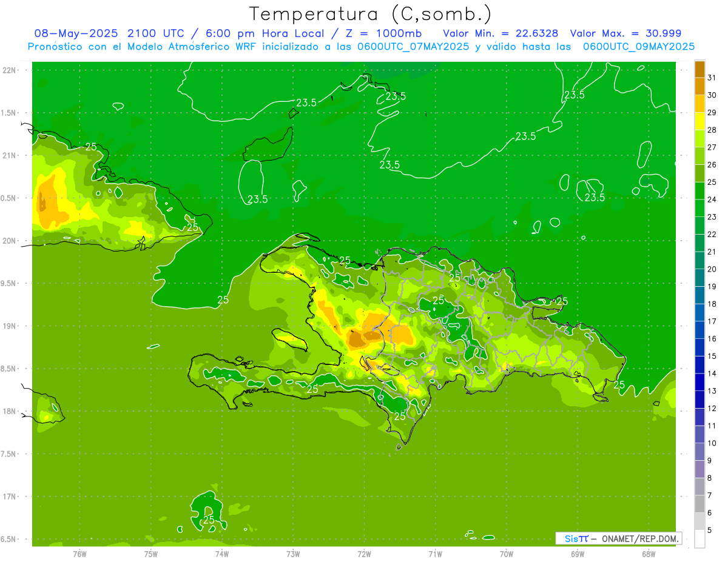Screen dimensions: 728x562
Task: Click the "21N" latitude label
Action: click(8, 155)
